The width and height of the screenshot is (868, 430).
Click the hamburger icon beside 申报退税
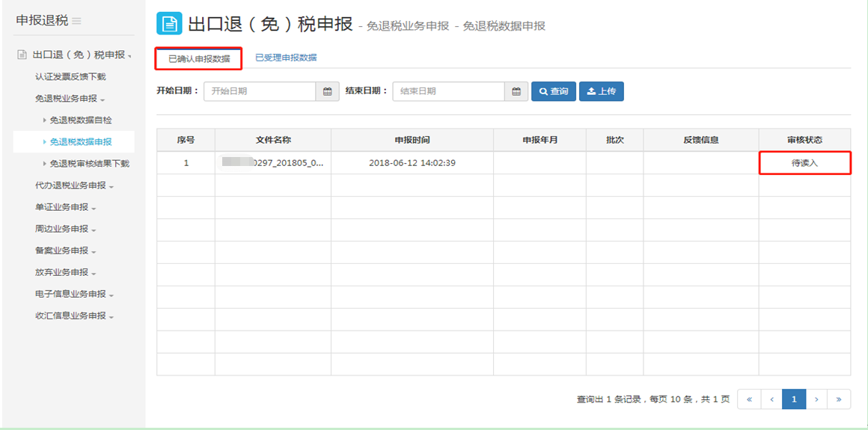point(77,21)
